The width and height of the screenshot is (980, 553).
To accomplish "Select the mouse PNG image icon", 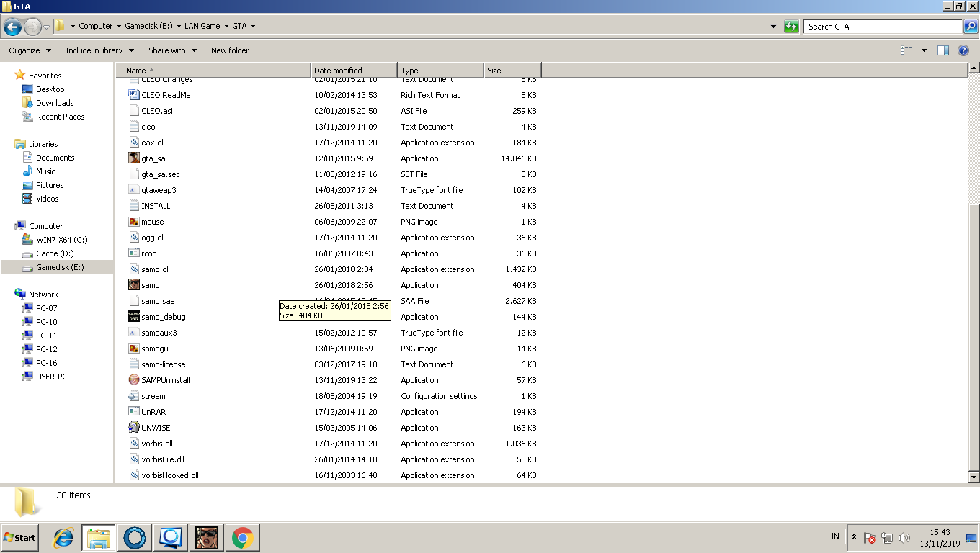I will coord(134,222).
